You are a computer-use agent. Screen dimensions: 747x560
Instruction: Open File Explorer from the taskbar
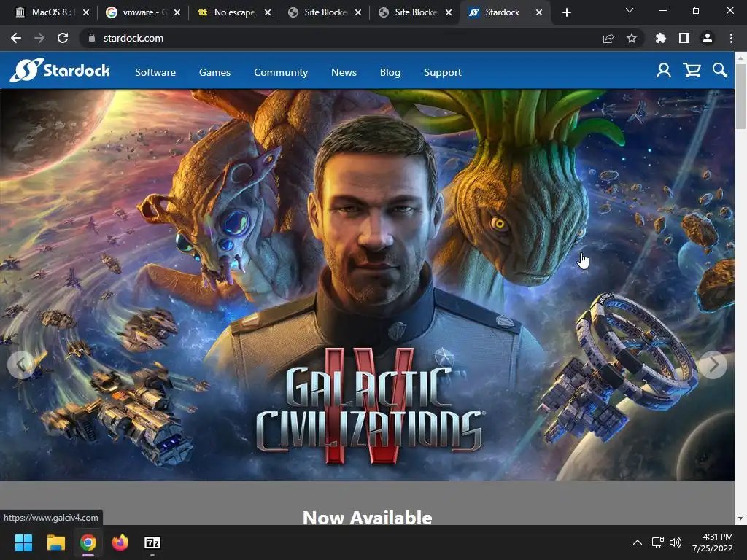pyautogui.click(x=55, y=542)
